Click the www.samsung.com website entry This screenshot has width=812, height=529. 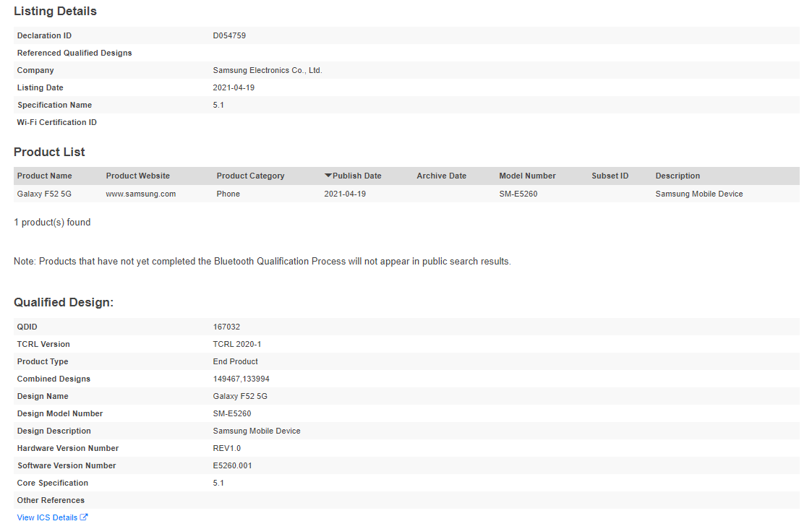(x=140, y=194)
